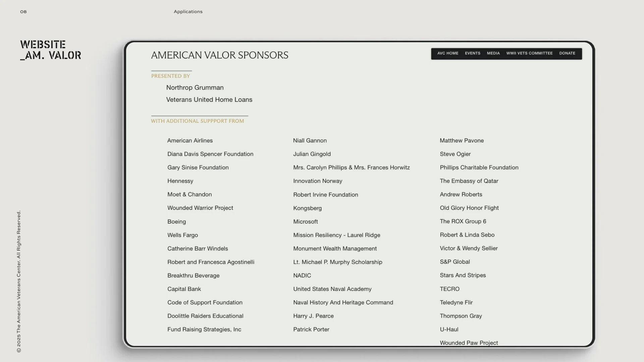Click Matthew Pavone

(462, 140)
